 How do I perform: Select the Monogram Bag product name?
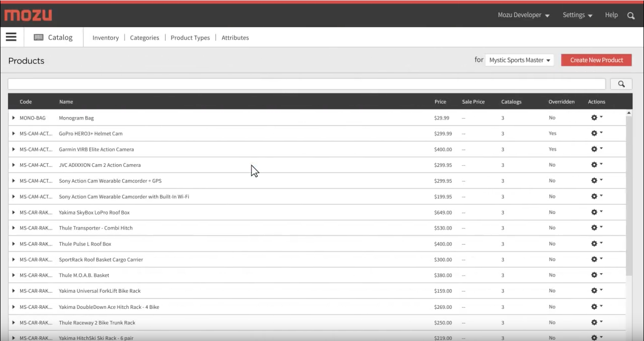click(x=76, y=118)
